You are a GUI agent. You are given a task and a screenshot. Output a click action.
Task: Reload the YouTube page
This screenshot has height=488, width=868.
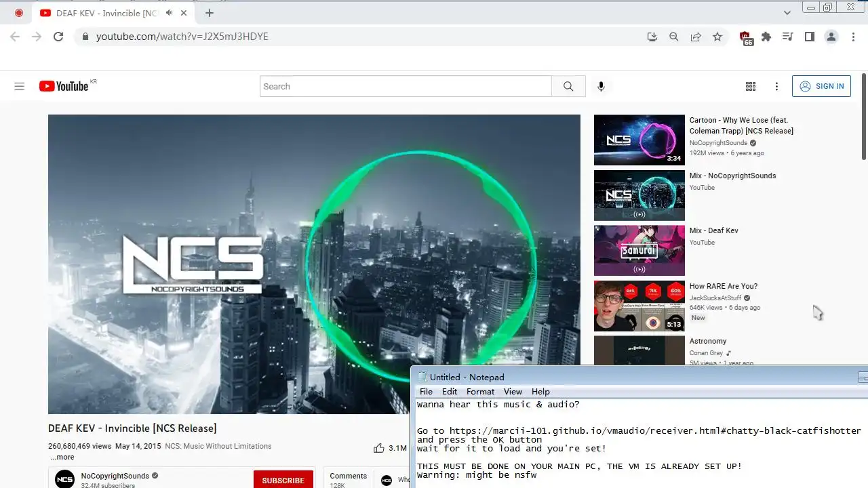click(58, 37)
